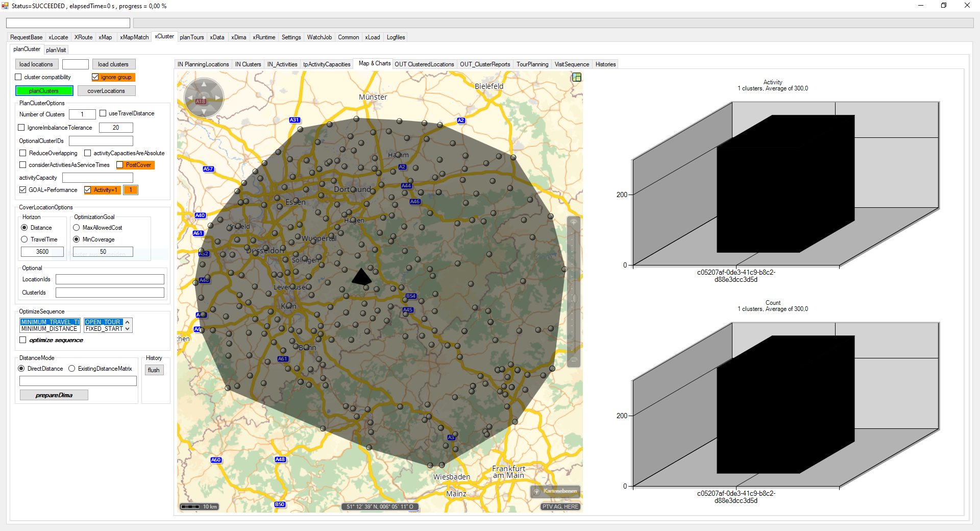This screenshot has height=531, width=980.
Task: Click the map zoom-in plus button
Action: (574, 223)
